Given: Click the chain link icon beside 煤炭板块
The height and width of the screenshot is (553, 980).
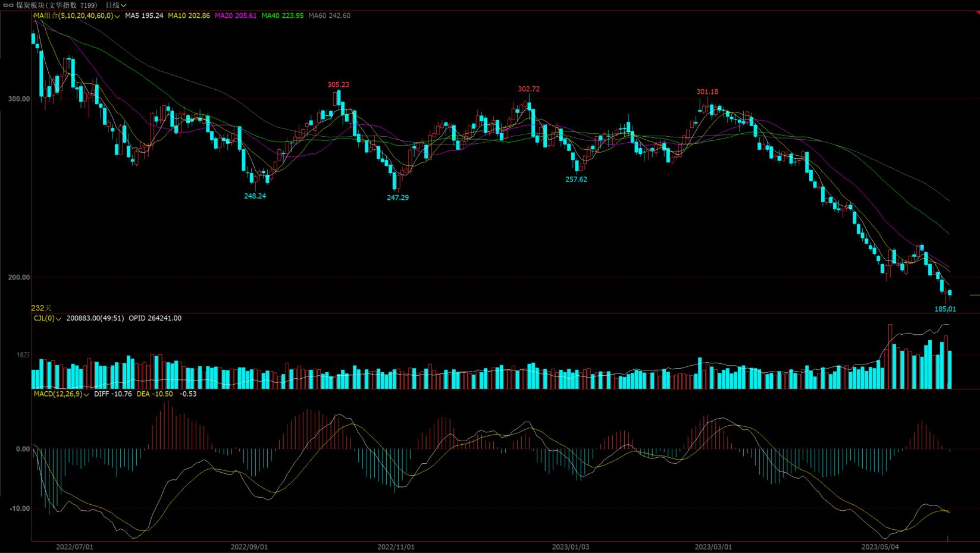Looking at the screenshot, I should click(8, 5).
